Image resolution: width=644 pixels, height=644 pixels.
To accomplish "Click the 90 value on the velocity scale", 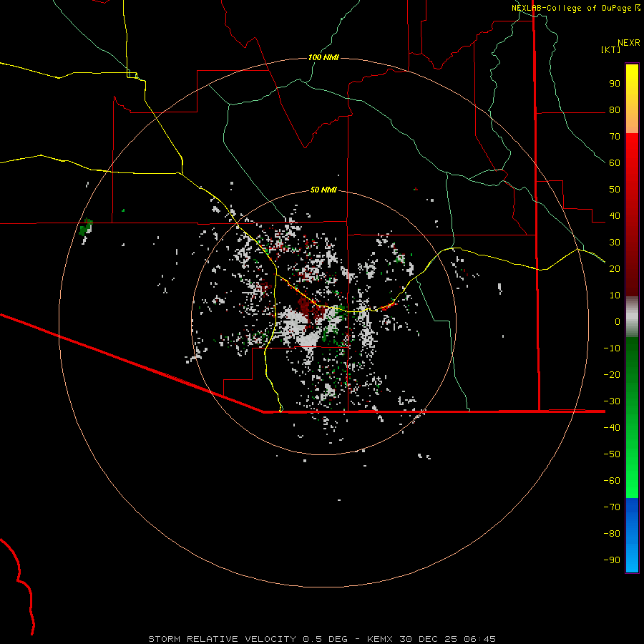I will 615,84.
